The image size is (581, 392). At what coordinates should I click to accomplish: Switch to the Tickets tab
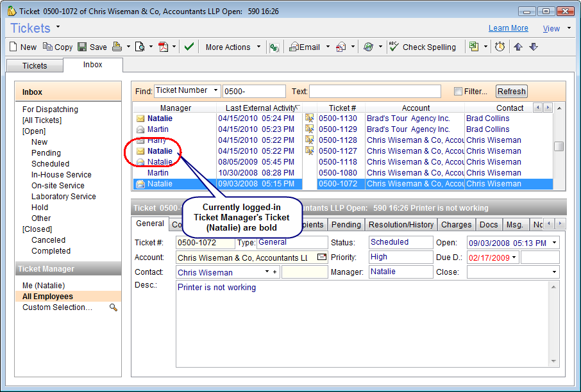tap(35, 65)
